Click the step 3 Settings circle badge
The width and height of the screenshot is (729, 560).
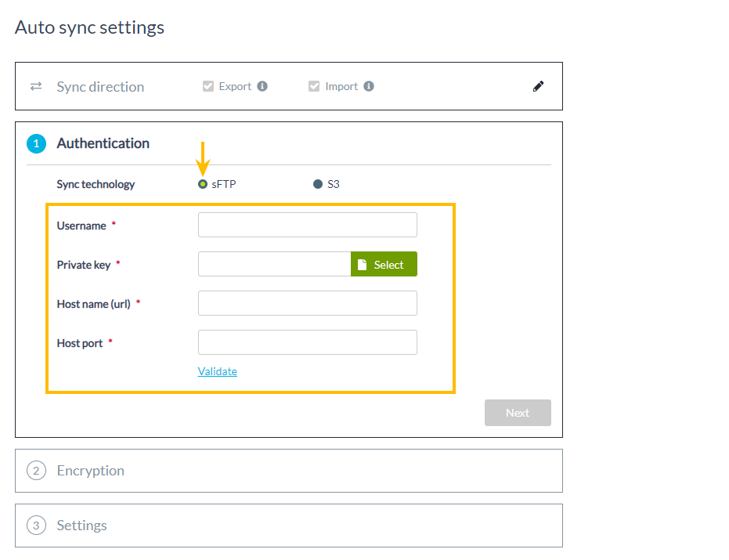coord(36,526)
